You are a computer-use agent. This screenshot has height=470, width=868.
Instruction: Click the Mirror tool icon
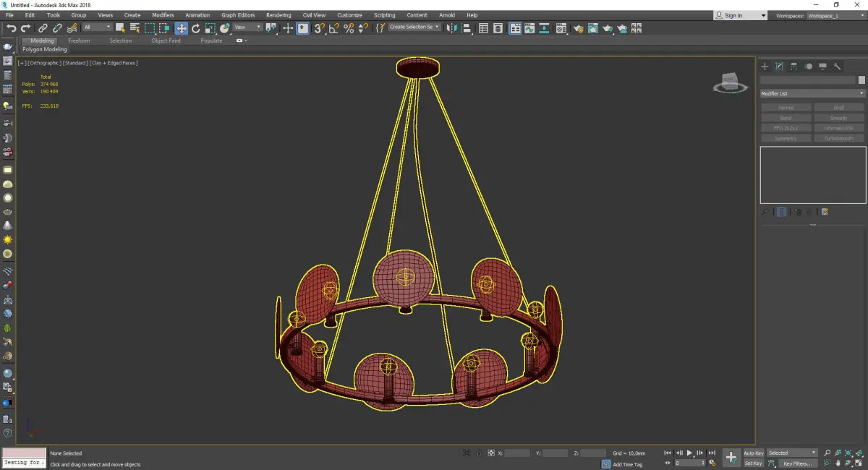click(x=451, y=28)
